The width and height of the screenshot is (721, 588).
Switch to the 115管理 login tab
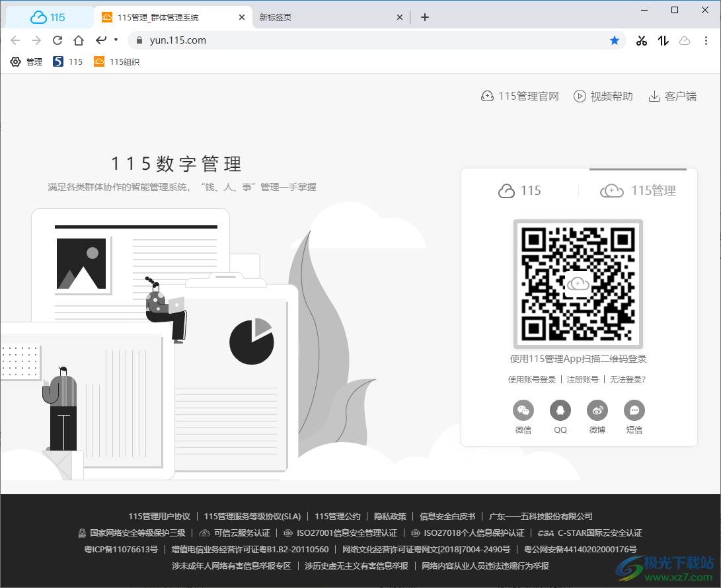[x=638, y=190]
